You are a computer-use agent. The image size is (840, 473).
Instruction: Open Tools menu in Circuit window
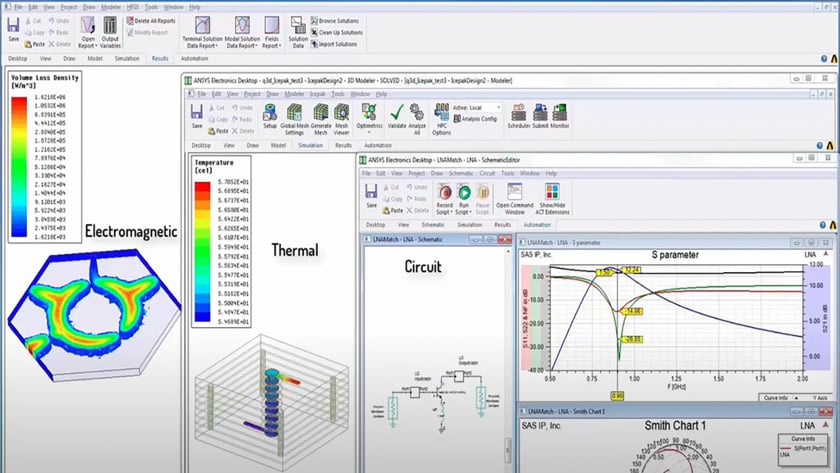[507, 174]
